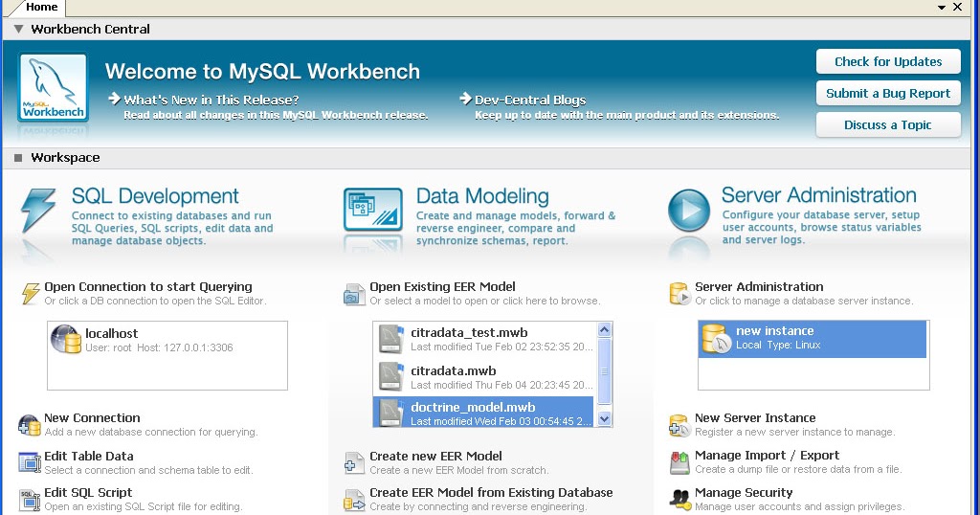Screen dimensions: 980x515
Task: Click the arrow beside What's New in This Release
Action: (114, 99)
